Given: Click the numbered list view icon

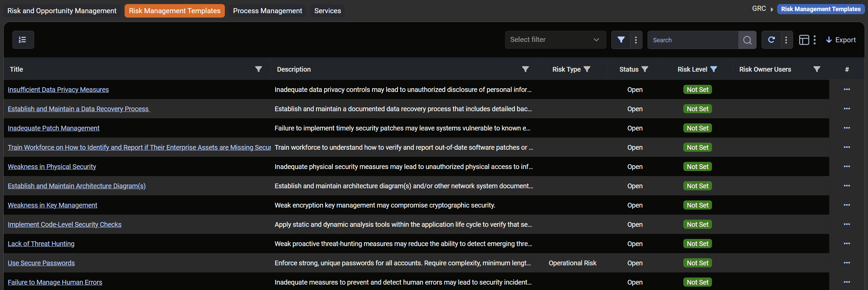Looking at the screenshot, I should tap(23, 40).
